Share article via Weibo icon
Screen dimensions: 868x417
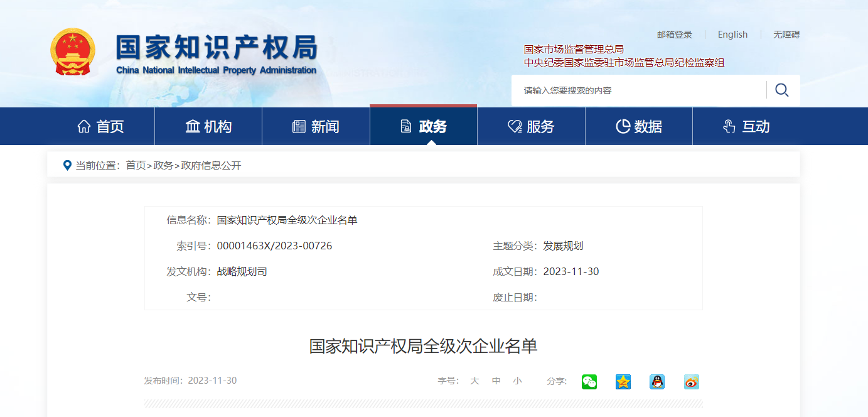(691, 382)
